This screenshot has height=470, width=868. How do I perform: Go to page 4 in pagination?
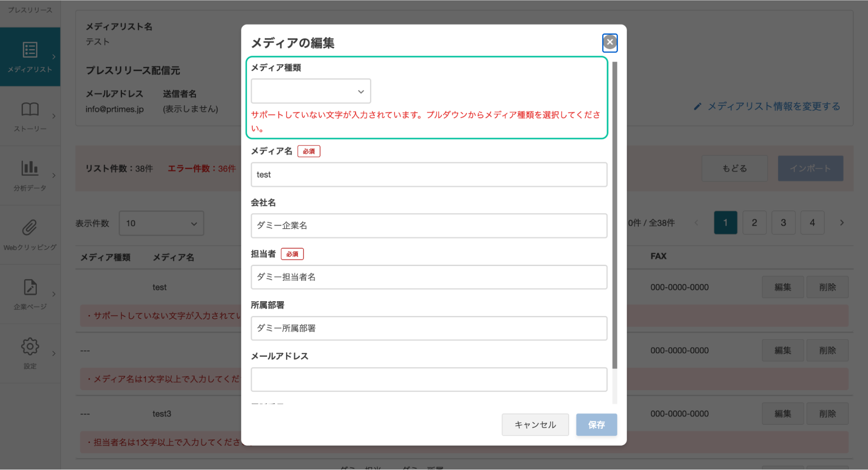click(x=812, y=223)
